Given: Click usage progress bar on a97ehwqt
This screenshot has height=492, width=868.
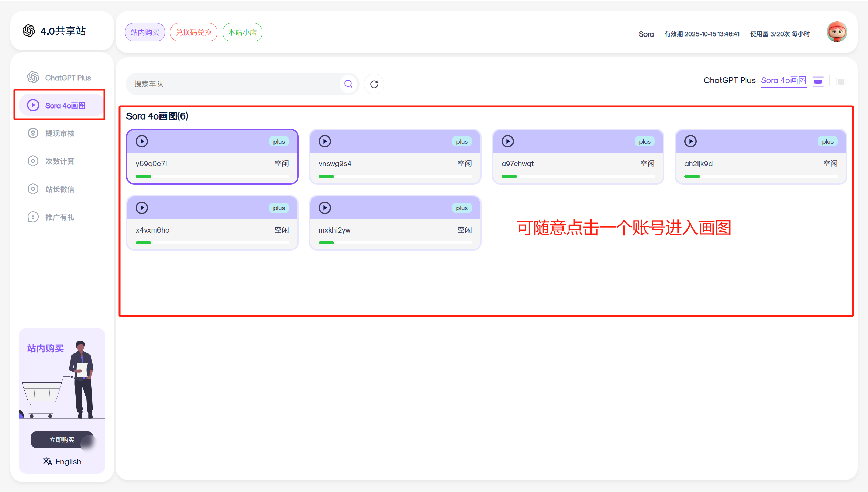Looking at the screenshot, I should pos(578,177).
